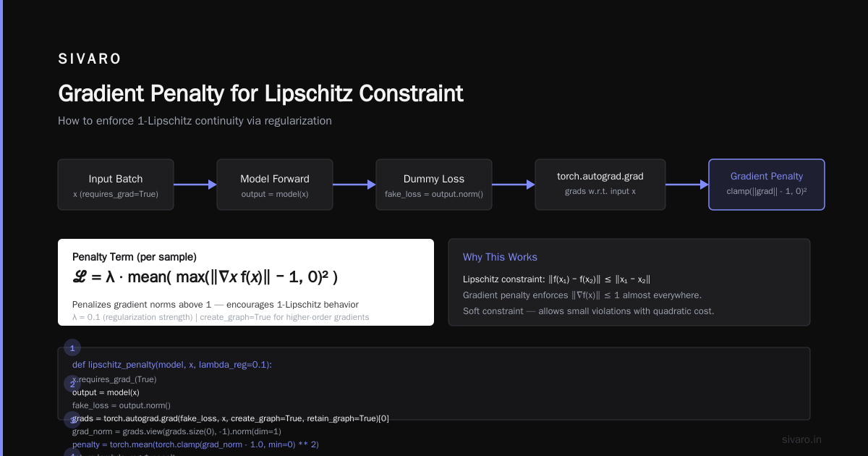Click the Gradient Penalty for Lipschitz Constraint title

click(260, 94)
